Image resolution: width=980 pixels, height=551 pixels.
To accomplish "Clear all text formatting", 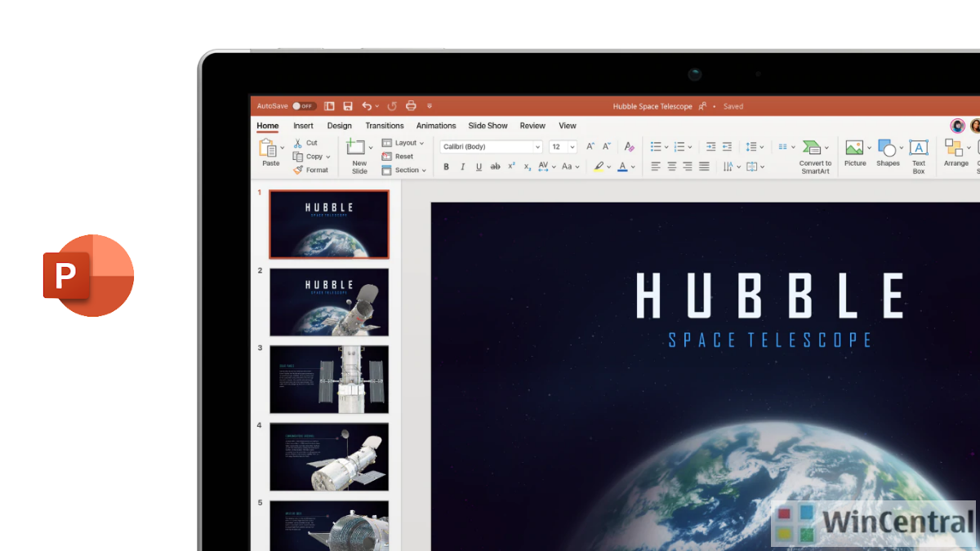I will coord(629,147).
